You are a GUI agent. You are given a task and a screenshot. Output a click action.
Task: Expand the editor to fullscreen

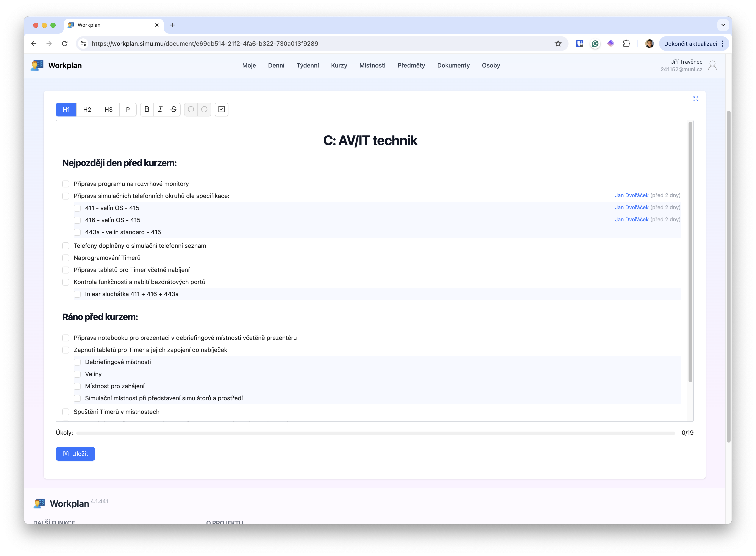tap(696, 99)
